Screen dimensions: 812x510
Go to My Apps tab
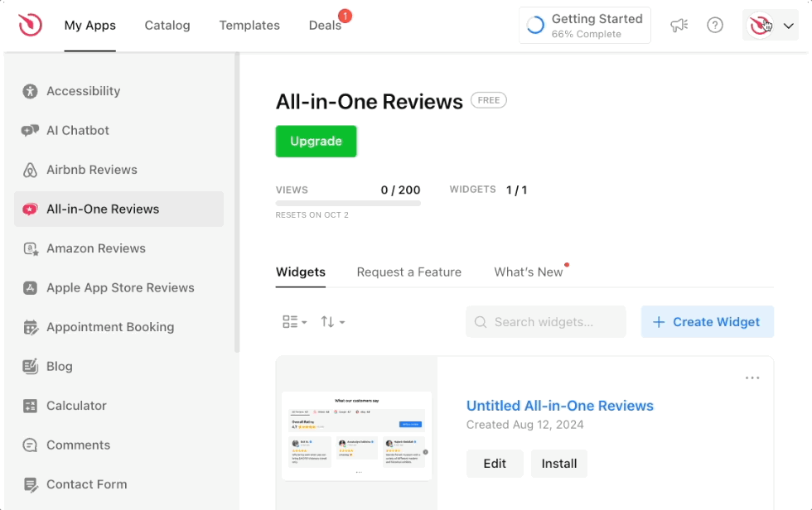coord(90,26)
